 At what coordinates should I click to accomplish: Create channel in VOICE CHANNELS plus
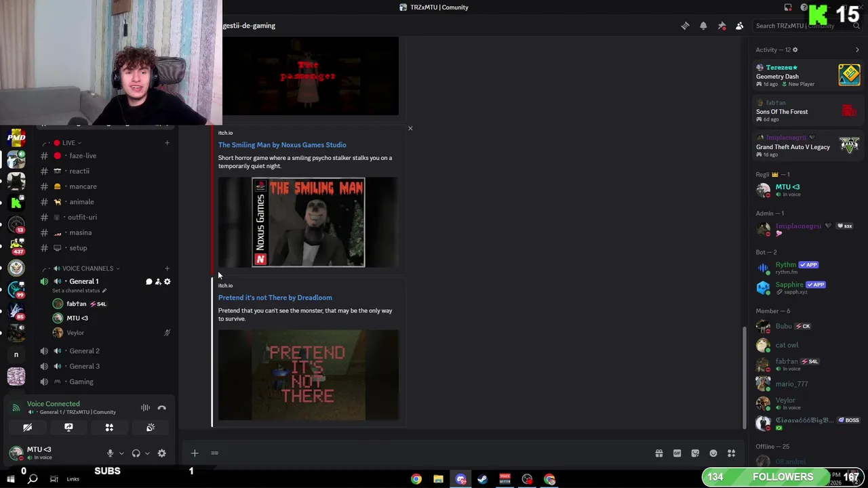167,268
